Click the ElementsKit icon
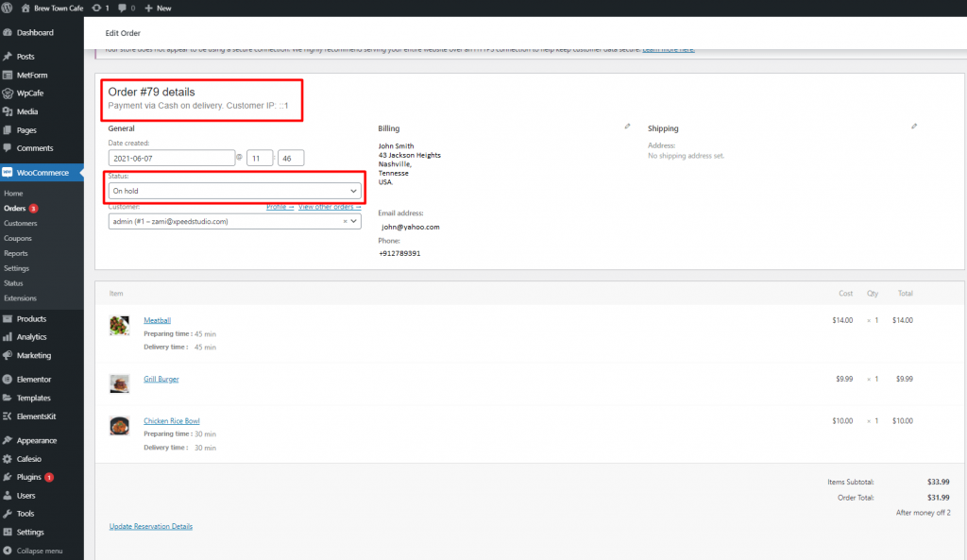Image resolution: width=967 pixels, height=560 pixels. coord(8,416)
